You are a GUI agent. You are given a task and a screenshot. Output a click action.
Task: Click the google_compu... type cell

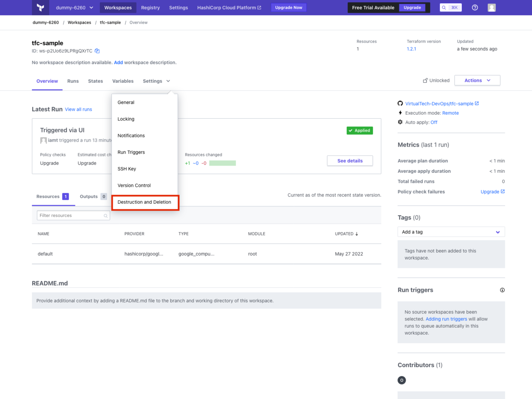(196, 254)
